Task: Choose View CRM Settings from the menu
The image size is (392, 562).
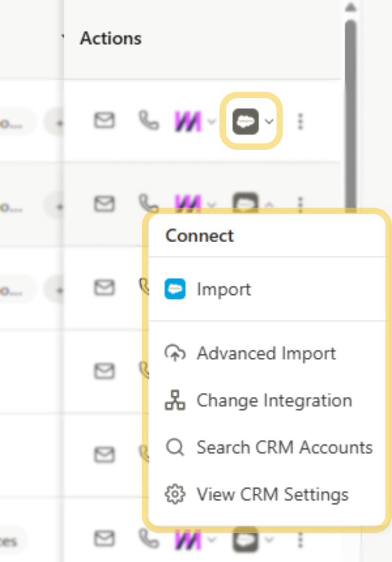Action: [x=272, y=494]
